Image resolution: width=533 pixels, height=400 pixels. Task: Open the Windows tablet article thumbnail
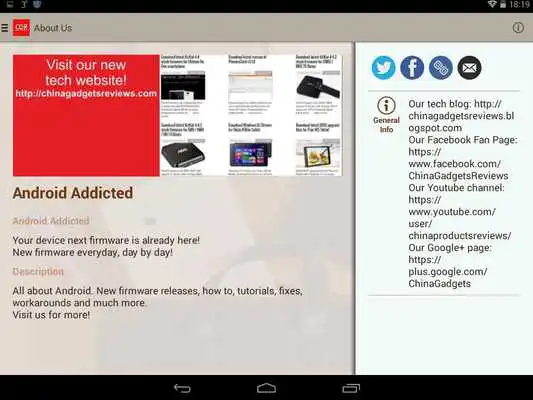point(251,154)
